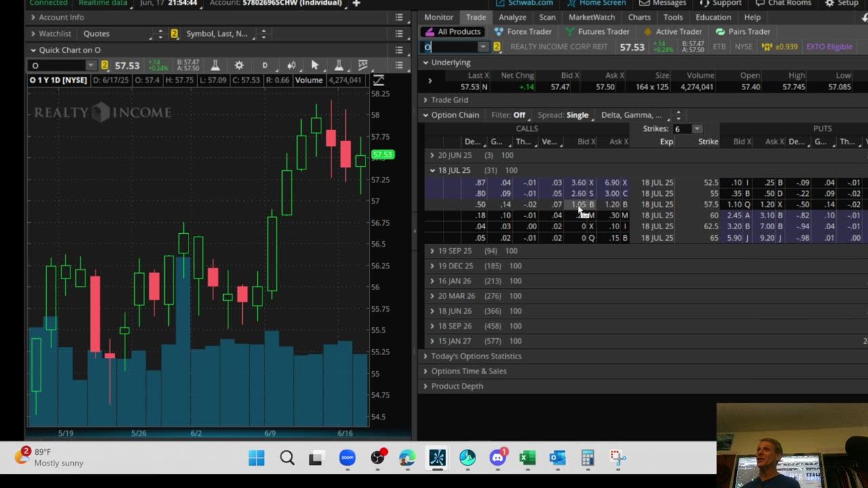This screenshot has width=868, height=488.
Task: Open the candlestick chart style icon
Action: pos(291,65)
